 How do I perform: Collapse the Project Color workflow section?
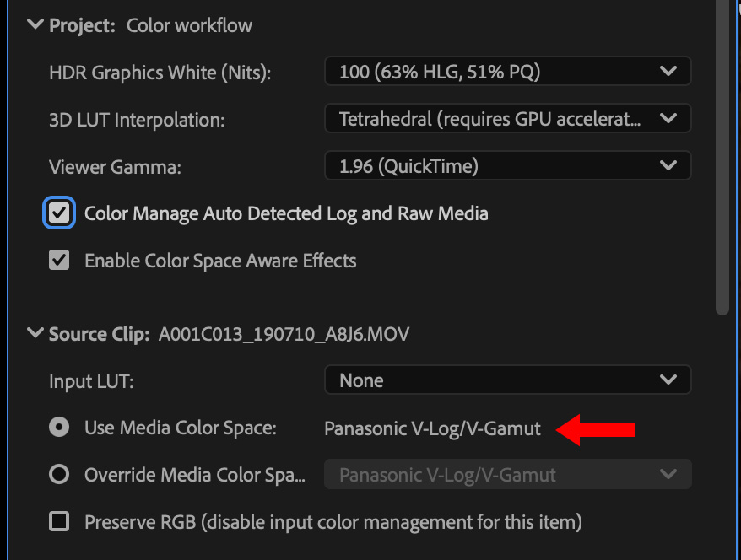pyautogui.click(x=35, y=25)
